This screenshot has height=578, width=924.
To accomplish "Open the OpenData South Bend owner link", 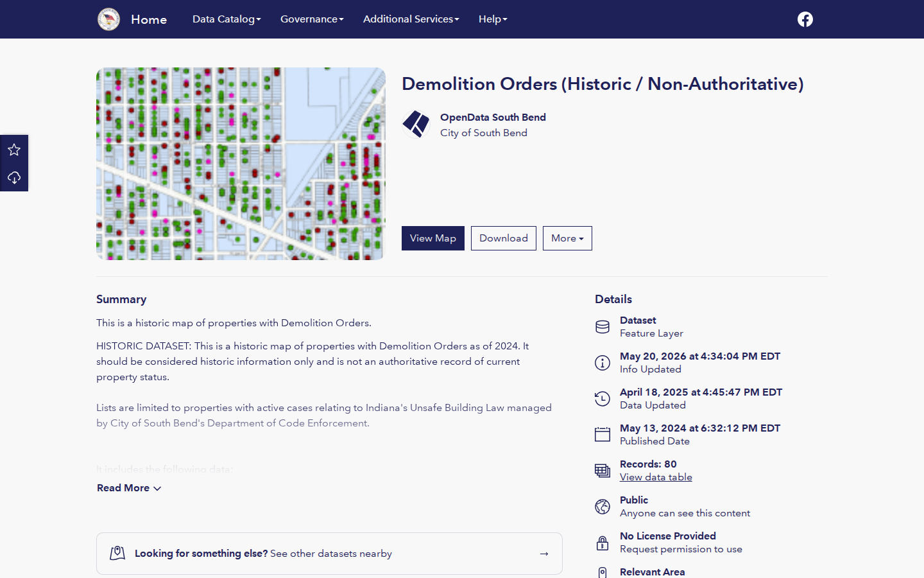I will (x=493, y=118).
